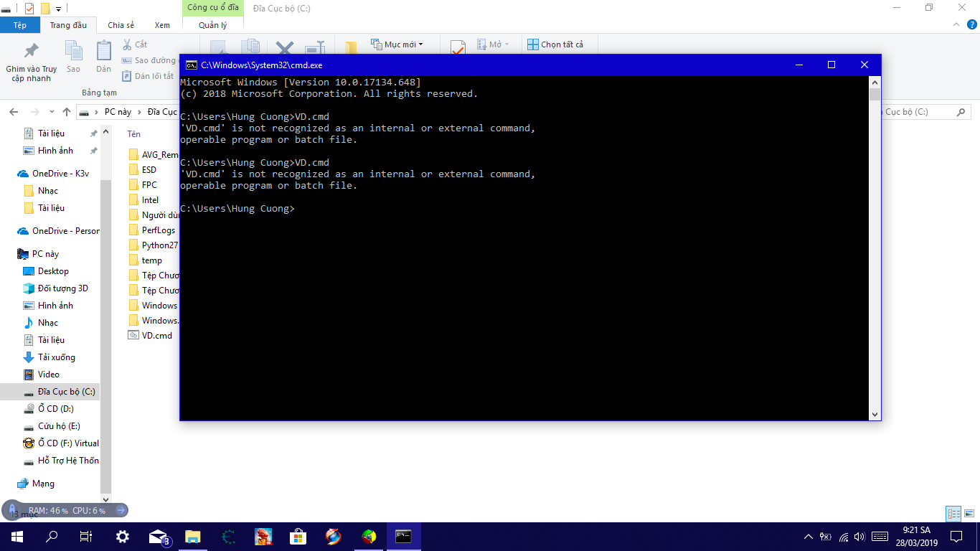
Task: Click the cmd.exe title bar icon
Action: coord(192,65)
